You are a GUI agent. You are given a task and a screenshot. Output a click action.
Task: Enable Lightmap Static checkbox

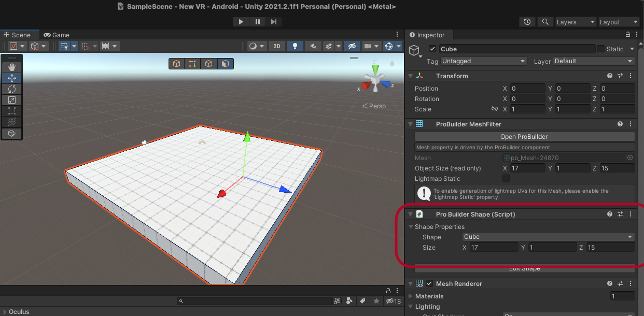[506, 178]
